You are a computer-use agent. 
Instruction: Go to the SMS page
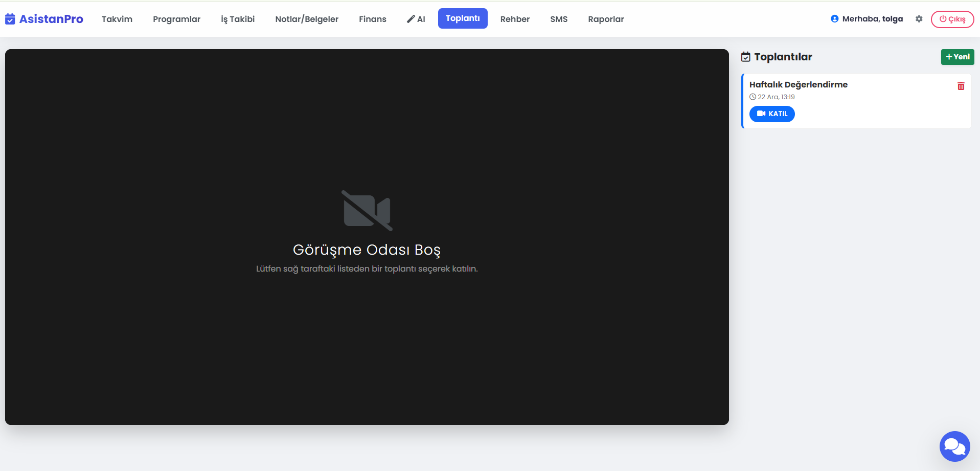pyautogui.click(x=558, y=19)
